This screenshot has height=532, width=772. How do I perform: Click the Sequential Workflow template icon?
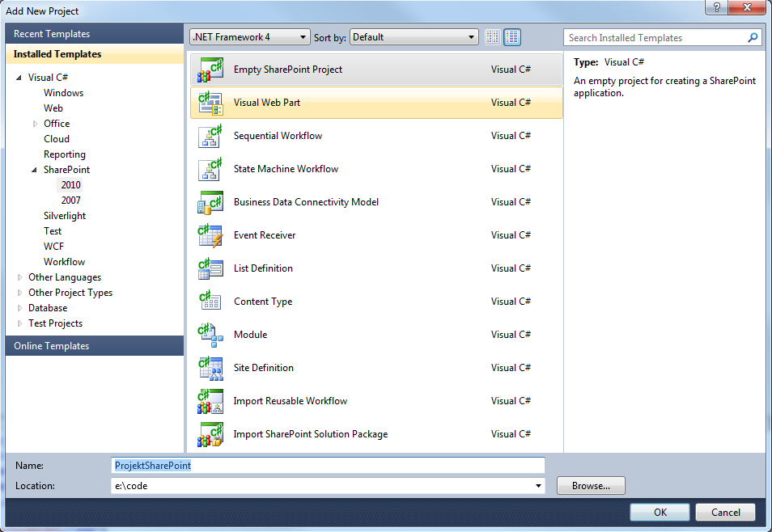tap(210, 136)
